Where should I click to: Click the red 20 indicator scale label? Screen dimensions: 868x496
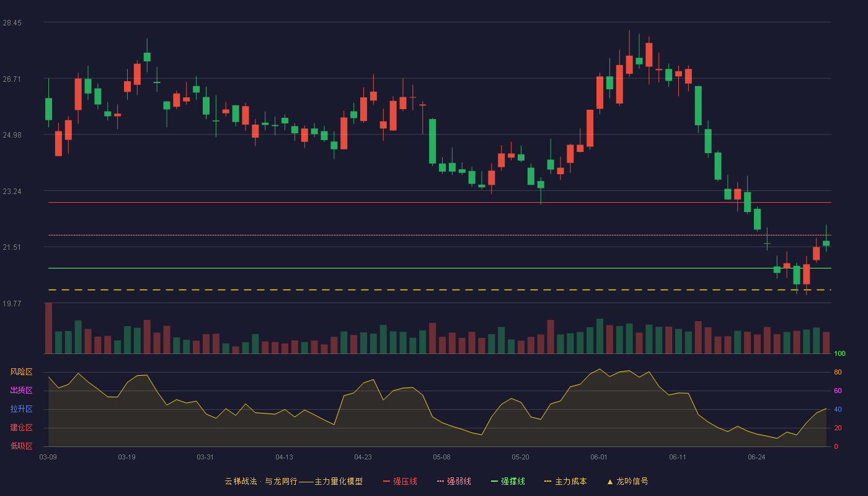pyautogui.click(x=838, y=428)
